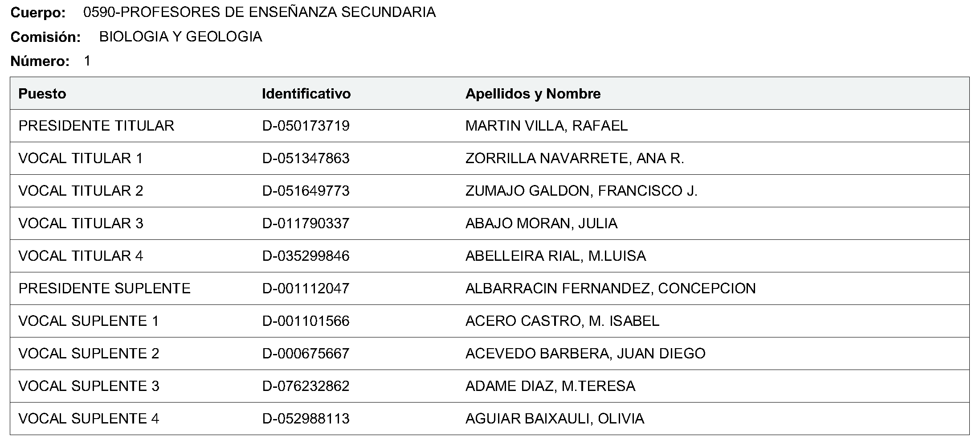Click the Identificativo column header
This screenshot has width=980, height=444.
point(306,94)
